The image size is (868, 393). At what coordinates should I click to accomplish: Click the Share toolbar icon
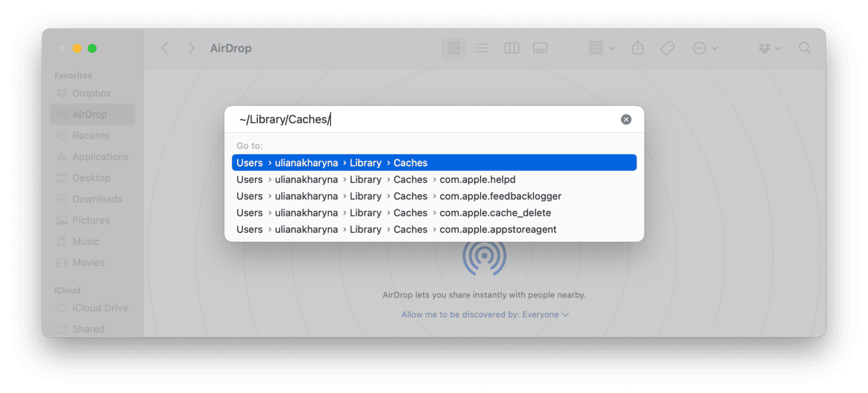click(638, 48)
